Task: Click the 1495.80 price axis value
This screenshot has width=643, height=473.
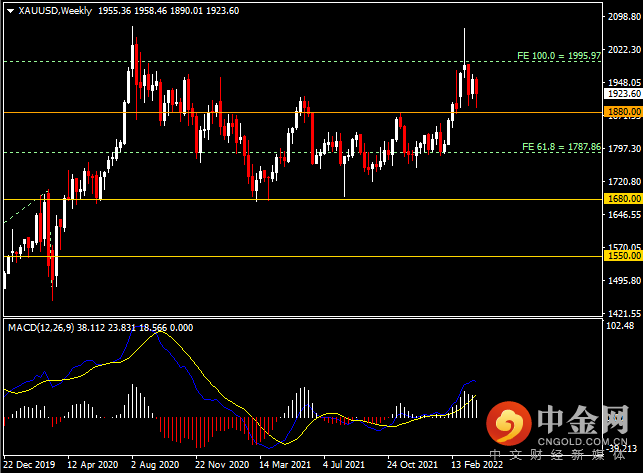Action: tap(624, 281)
